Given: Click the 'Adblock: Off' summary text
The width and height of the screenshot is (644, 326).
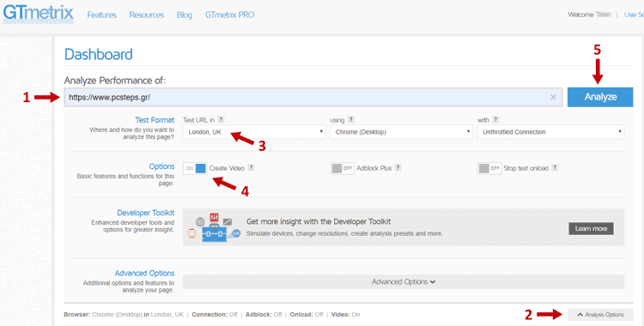Looking at the screenshot, I should (x=264, y=315).
